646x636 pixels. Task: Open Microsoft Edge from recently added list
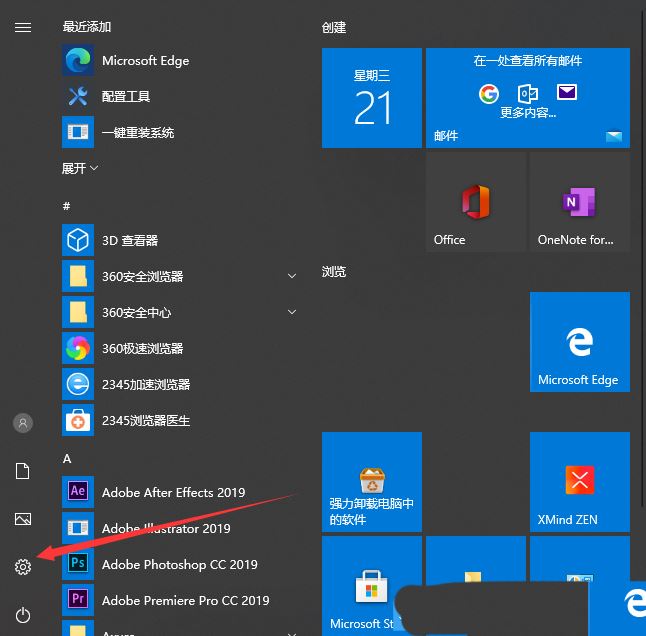[x=145, y=60]
